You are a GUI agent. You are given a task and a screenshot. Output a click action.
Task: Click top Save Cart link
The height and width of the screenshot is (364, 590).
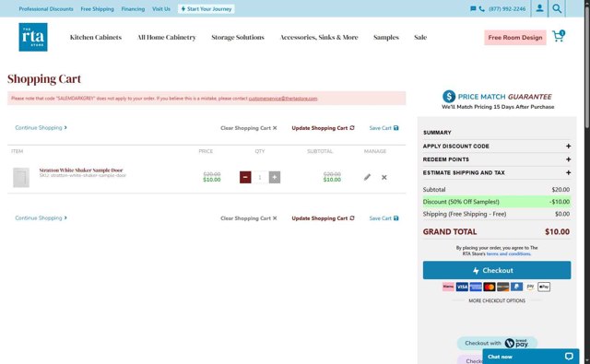tap(383, 128)
